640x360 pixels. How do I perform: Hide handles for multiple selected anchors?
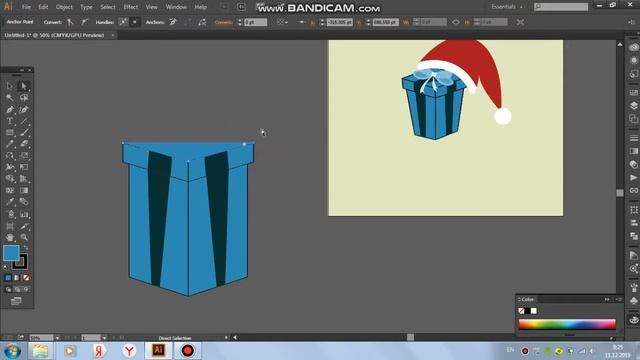click(135, 22)
